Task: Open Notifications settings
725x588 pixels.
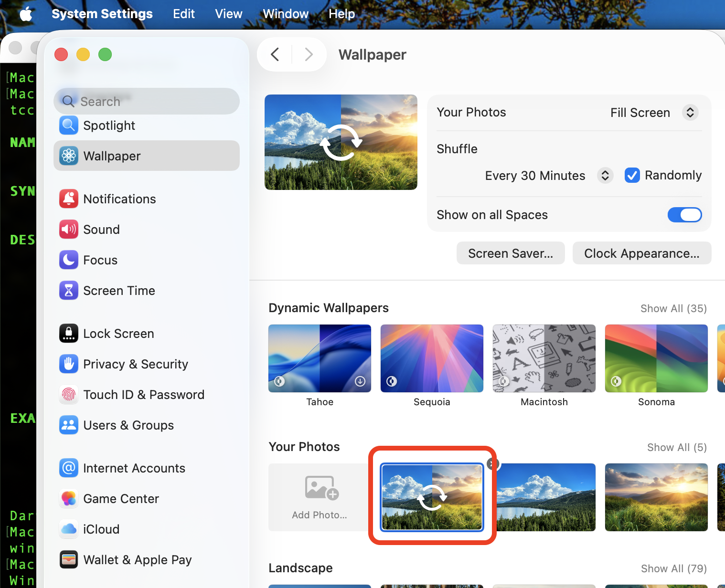Action: [146, 199]
